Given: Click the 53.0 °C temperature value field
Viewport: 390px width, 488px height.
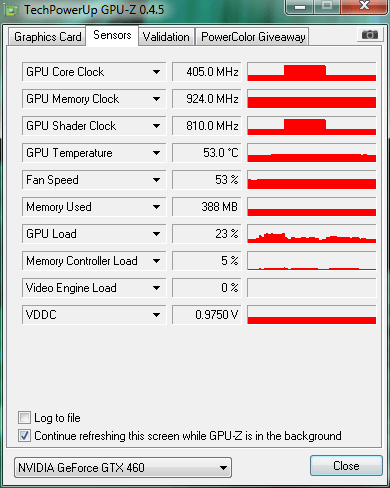Looking at the screenshot, I should coord(207,153).
